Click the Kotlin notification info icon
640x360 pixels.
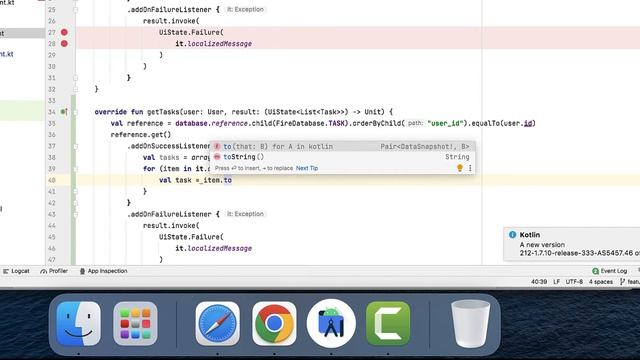point(513,235)
